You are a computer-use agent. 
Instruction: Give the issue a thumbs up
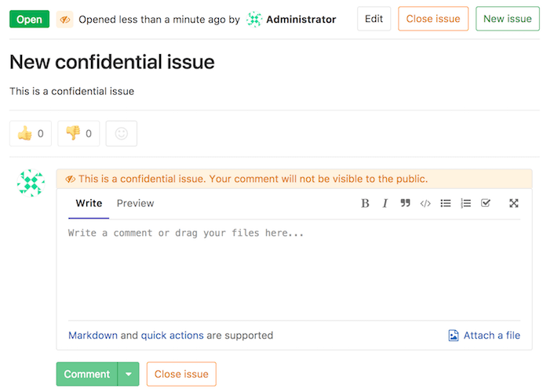click(x=31, y=133)
